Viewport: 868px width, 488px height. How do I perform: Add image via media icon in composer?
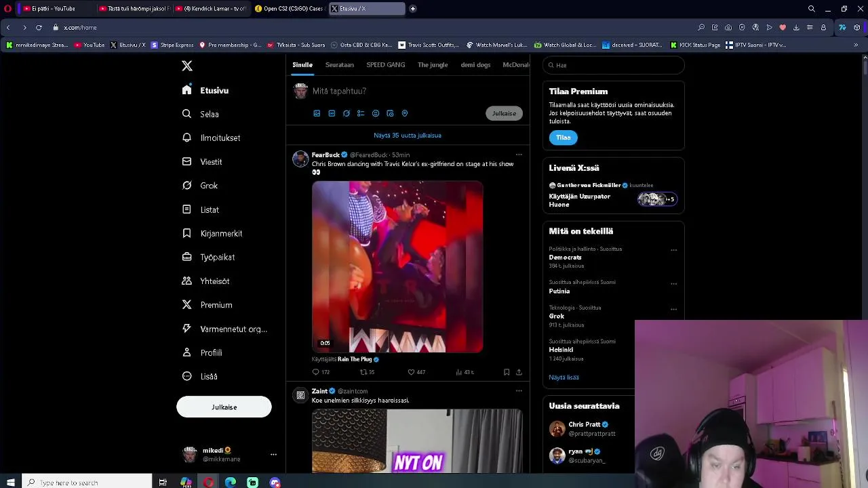[317, 113]
